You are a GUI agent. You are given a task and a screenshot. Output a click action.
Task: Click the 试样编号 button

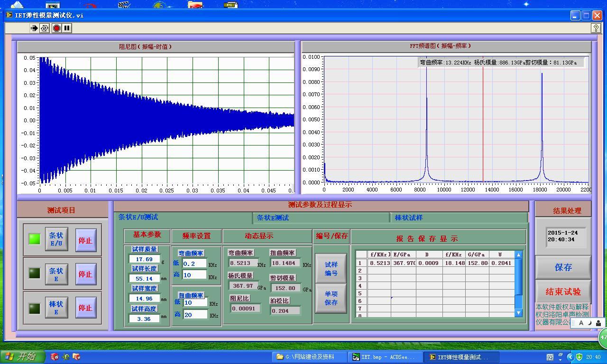(x=331, y=269)
